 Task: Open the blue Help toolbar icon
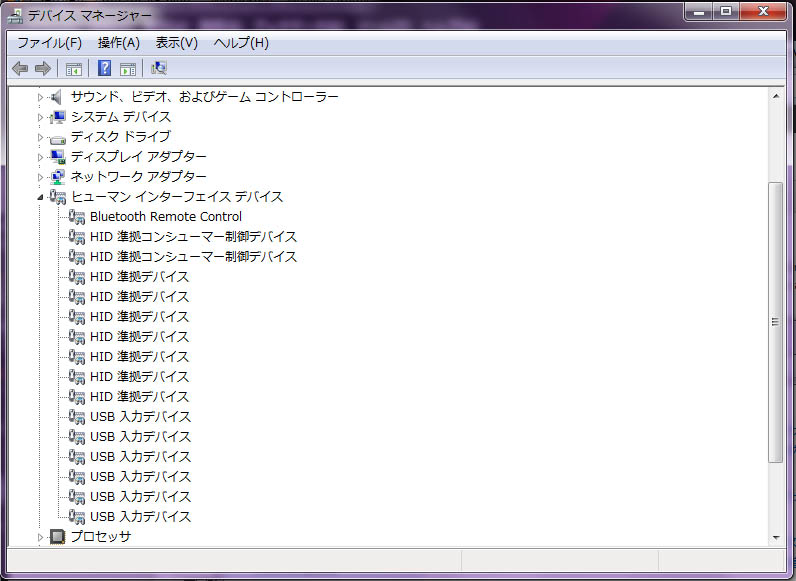tap(104, 68)
